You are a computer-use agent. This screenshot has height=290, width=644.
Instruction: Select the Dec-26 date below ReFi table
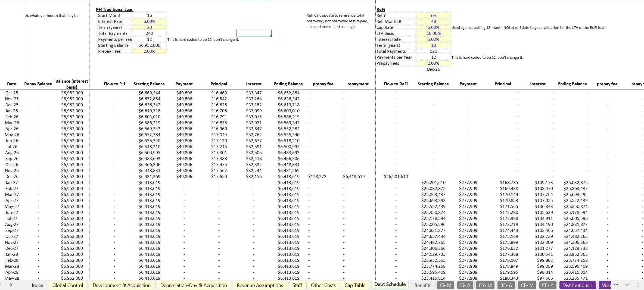point(433,69)
